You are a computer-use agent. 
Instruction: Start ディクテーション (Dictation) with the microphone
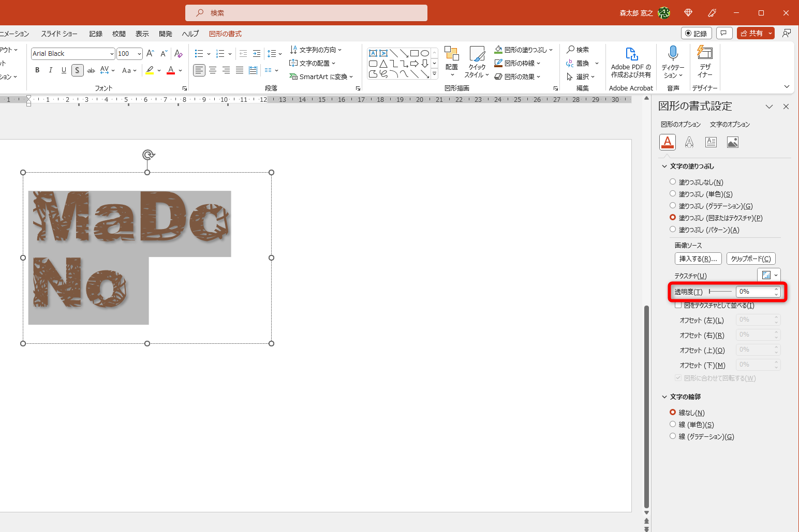click(x=673, y=62)
